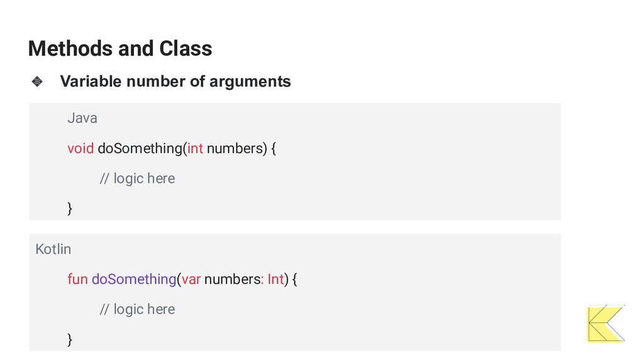Click the red void keyword
644x362 pixels.
(x=80, y=148)
